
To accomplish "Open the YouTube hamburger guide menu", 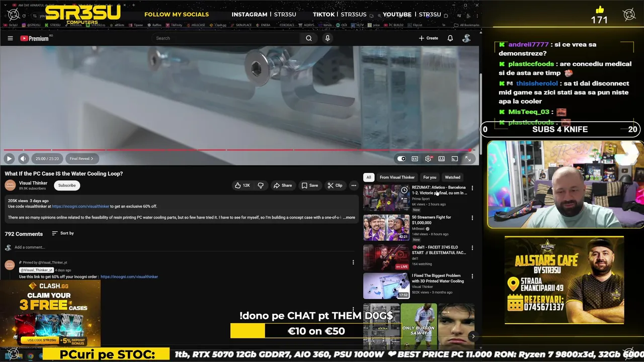I will [10, 38].
